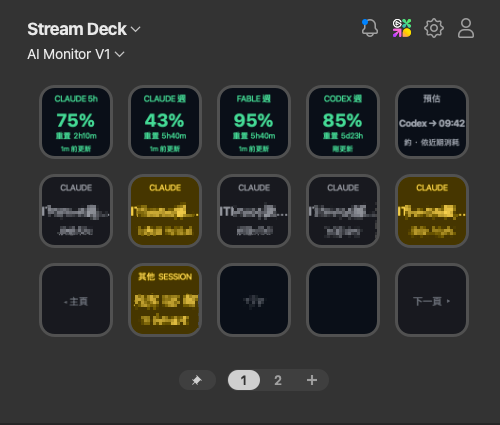Switch to page 2
The width and height of the screenshot is (500, 425).
tap(278, 380)
